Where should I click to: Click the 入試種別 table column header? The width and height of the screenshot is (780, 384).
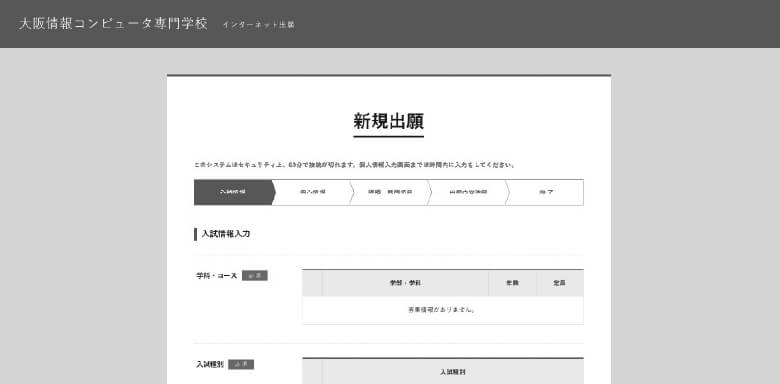tap(453, 372)
